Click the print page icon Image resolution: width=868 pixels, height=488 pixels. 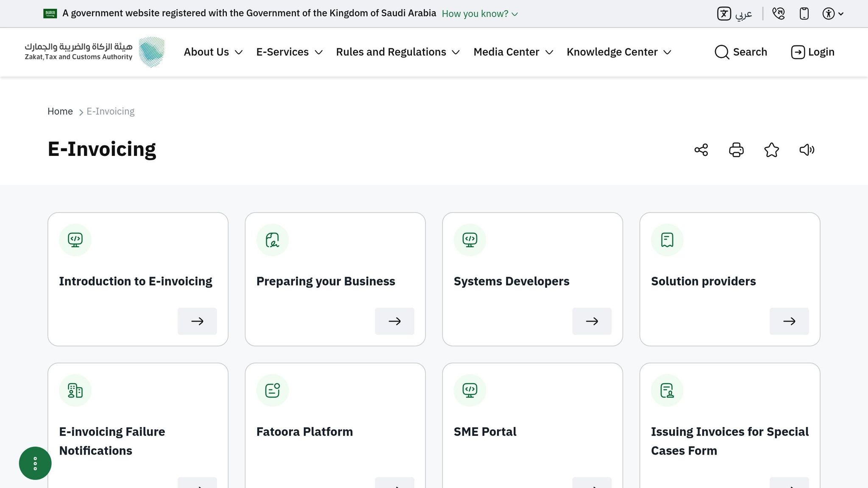[736, 150]
